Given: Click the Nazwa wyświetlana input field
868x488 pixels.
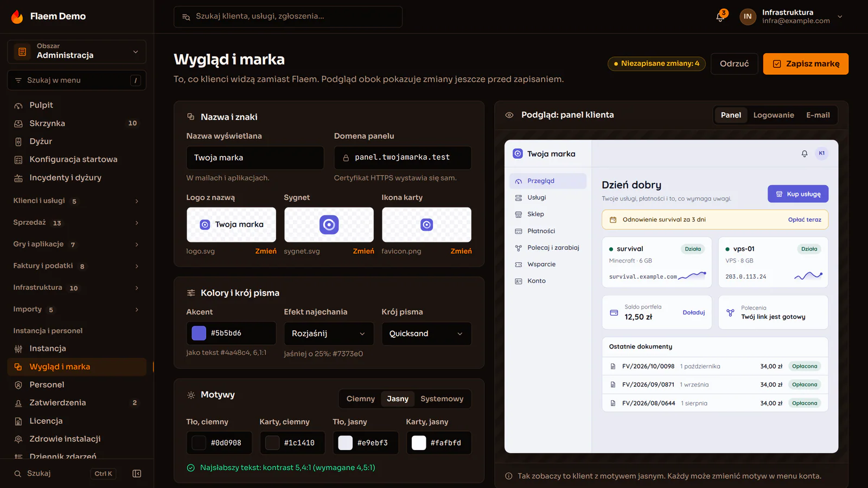Looking at the screenshot, I should pyautogui.click(x=255, y=158).
